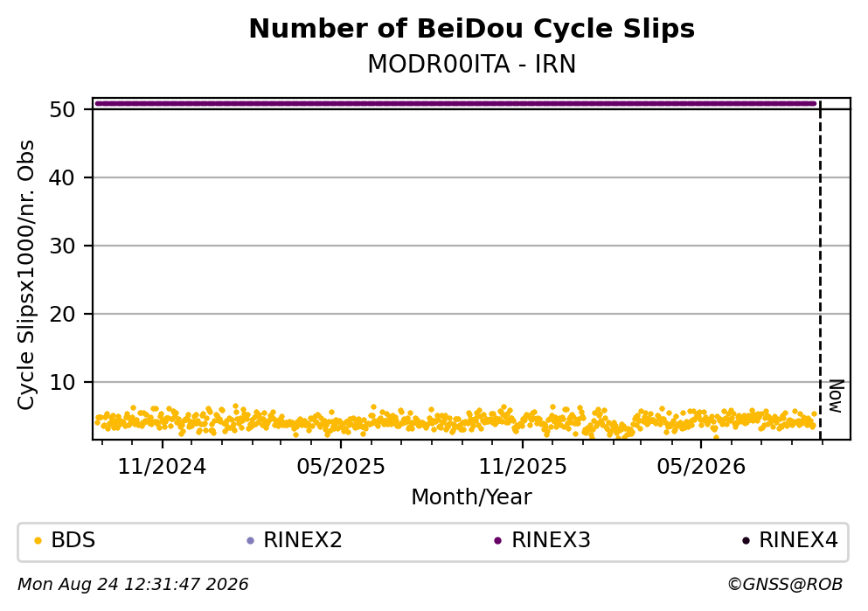Viewport: 868px width, 611px height.
Task: Click the 11/2024 x-axis tick label
Action: (x=163, y=467)
